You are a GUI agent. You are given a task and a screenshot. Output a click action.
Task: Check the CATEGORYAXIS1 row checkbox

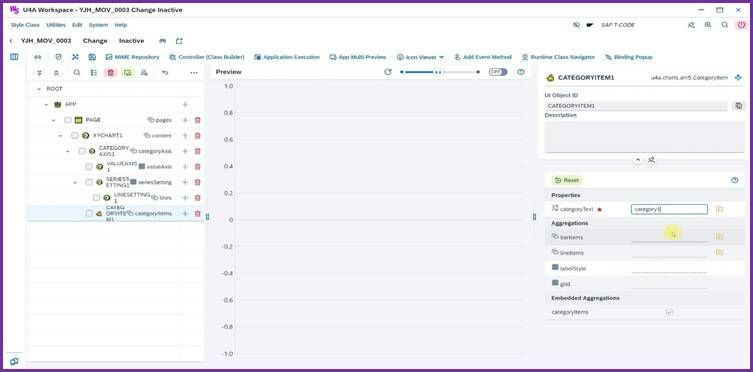(x=82, y=151)
